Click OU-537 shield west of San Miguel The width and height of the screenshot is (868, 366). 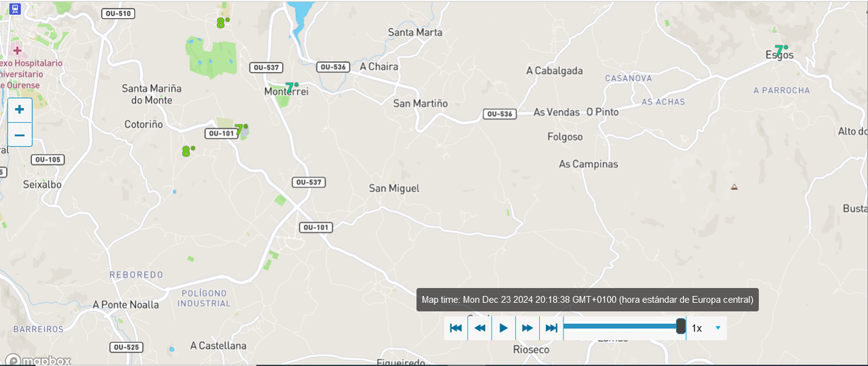pos(309,182)
